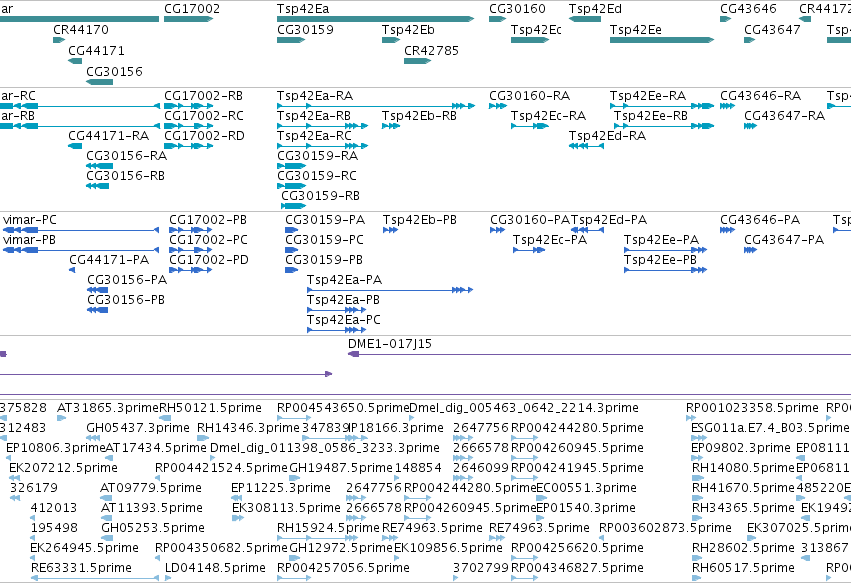
Task: Select the Tsp42Eb gene label
Action: pos(408,30)
